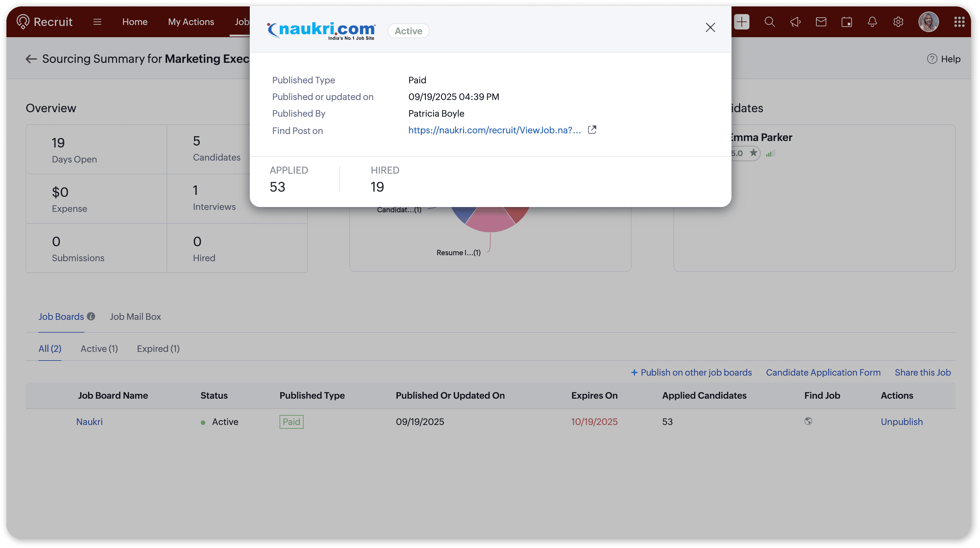Open the search magnifier in top bar
Image resolution: width=980 pixels, height=548 pixels.
[769, 22]
